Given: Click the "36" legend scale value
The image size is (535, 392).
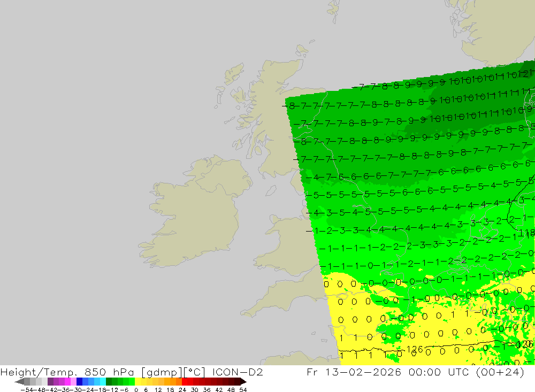Looking at the screenshot, I should coord(207,390).
